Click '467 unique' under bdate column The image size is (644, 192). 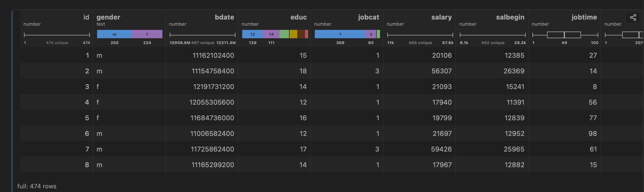pyautogui.click(x=203, y=43)
